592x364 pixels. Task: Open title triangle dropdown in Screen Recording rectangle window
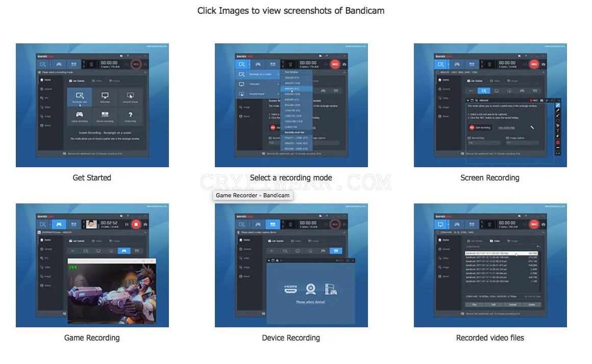point(468,101)
